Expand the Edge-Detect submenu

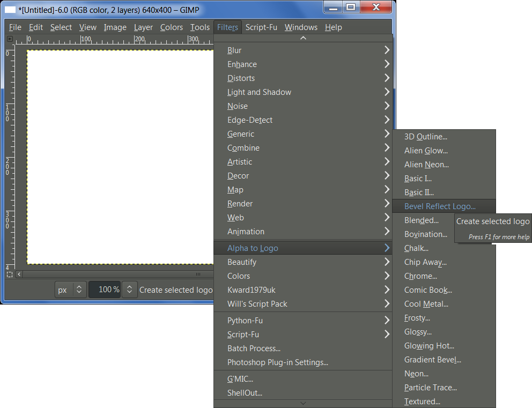tap(303, 120)
